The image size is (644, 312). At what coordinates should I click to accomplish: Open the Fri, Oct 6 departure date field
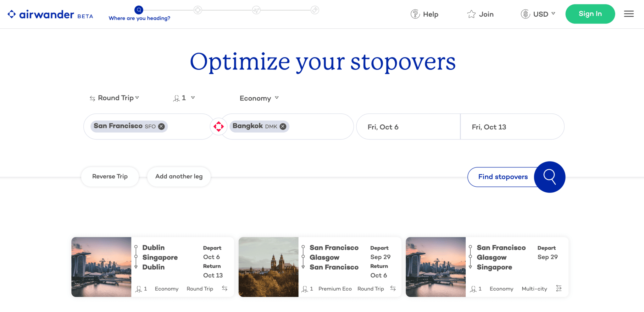[x=408, y=127]
